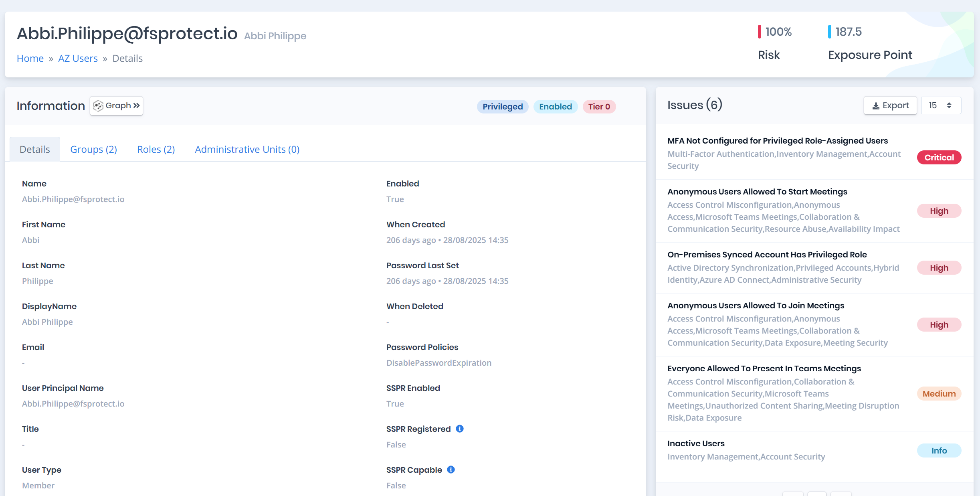This screenshot has width=980, height=496.
Task: Open the page size selector showing 15
Action: tap(941, 105)
